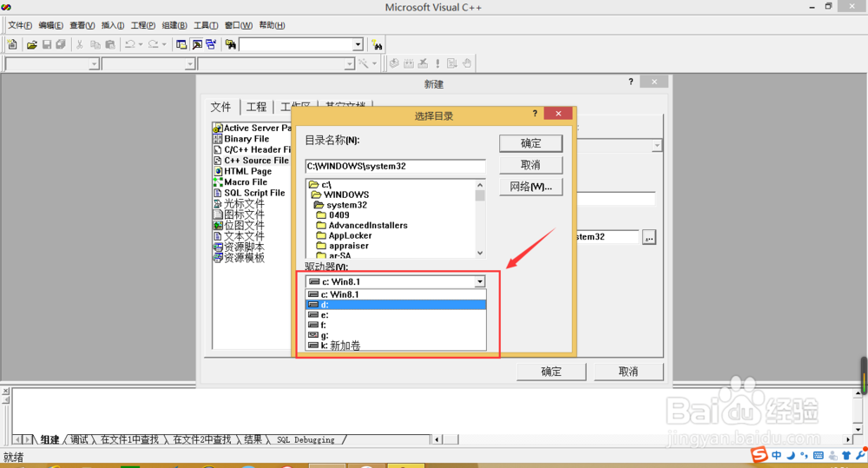The width and height of the screenshot is (868, 468).
Task: Click the Undo toolbar icon
Action: 130,44
